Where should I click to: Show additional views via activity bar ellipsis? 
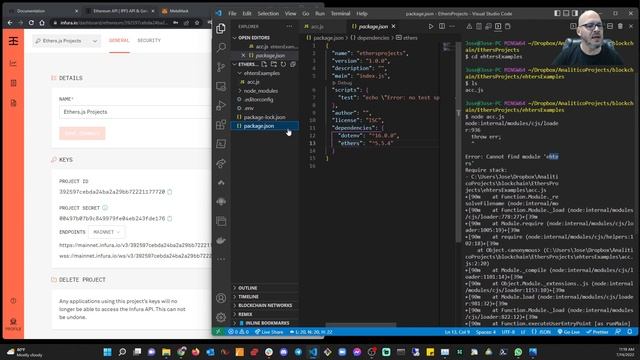(221, 259)
